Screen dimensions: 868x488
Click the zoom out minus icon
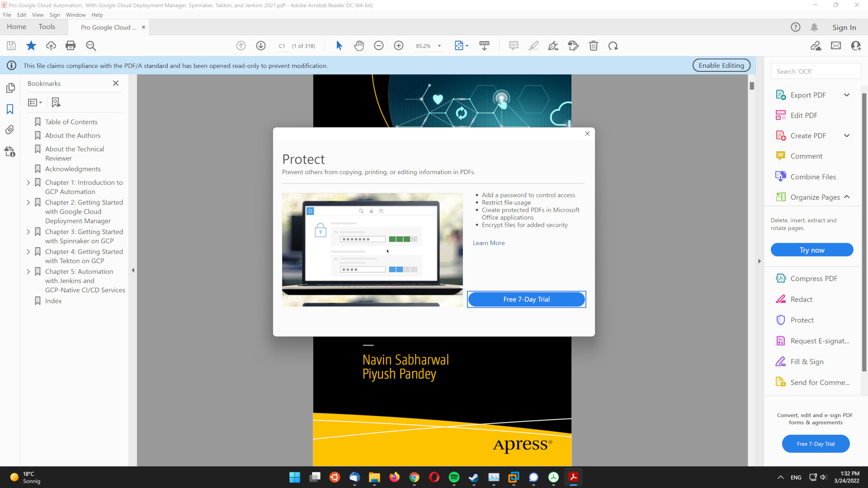click(379, 46)
